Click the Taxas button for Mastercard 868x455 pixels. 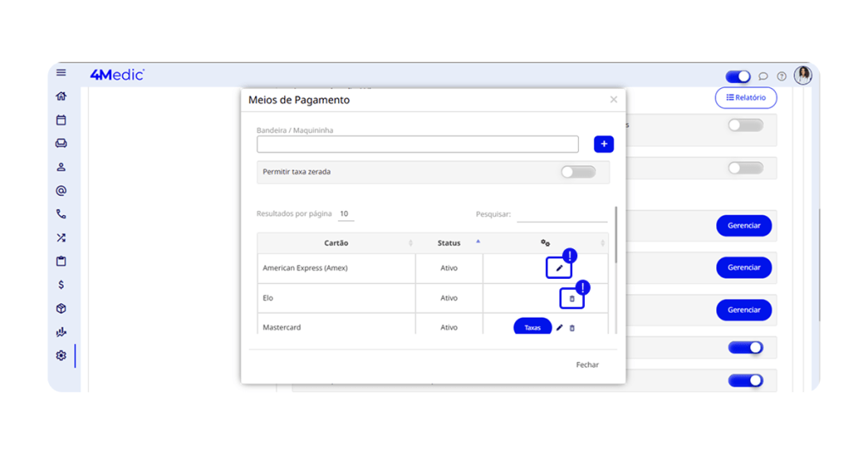532,327
